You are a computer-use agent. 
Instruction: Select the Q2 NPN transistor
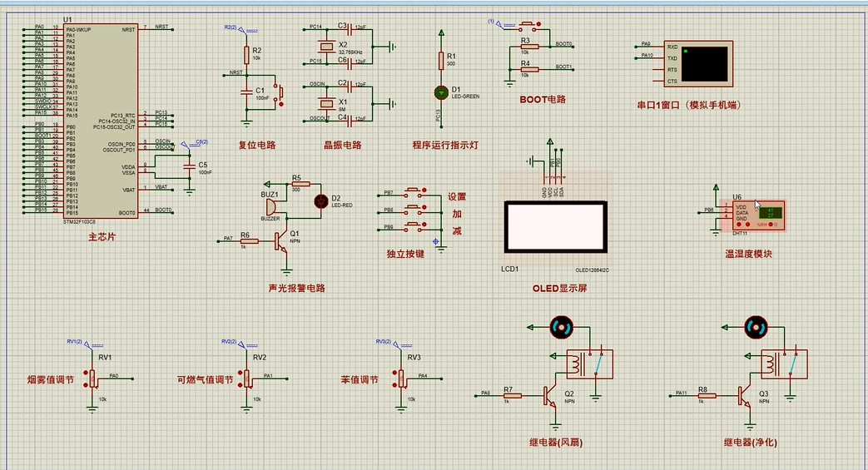point(548,396)
